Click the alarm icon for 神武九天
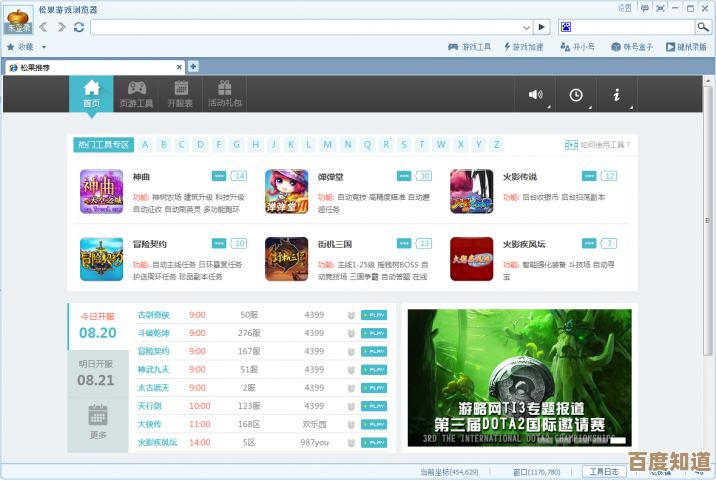The width and height of the screenshot is (716, 480). [351, 370]
